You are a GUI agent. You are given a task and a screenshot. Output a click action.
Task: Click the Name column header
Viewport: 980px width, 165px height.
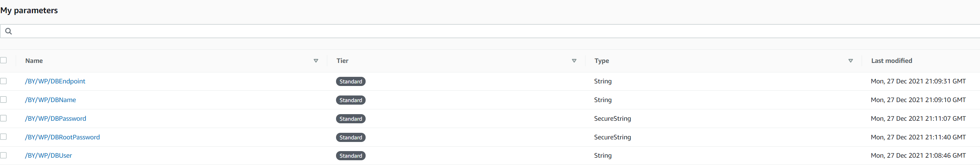(x=34, y=61)
